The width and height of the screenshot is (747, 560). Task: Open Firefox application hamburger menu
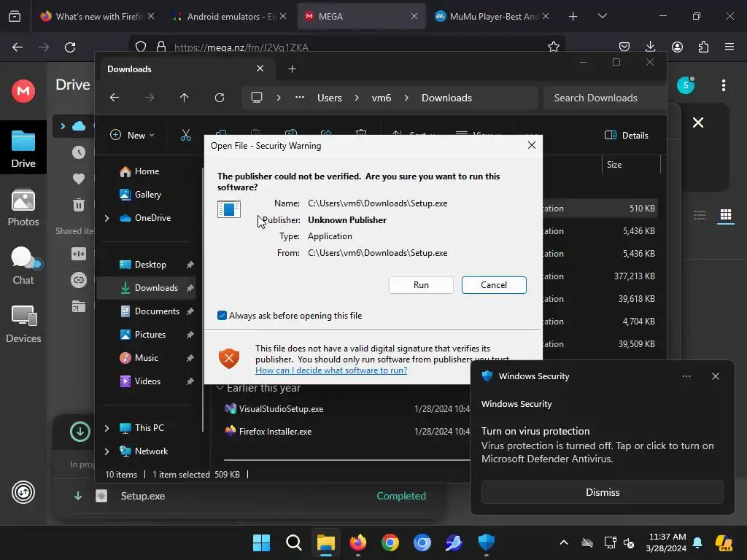(729, 47)
